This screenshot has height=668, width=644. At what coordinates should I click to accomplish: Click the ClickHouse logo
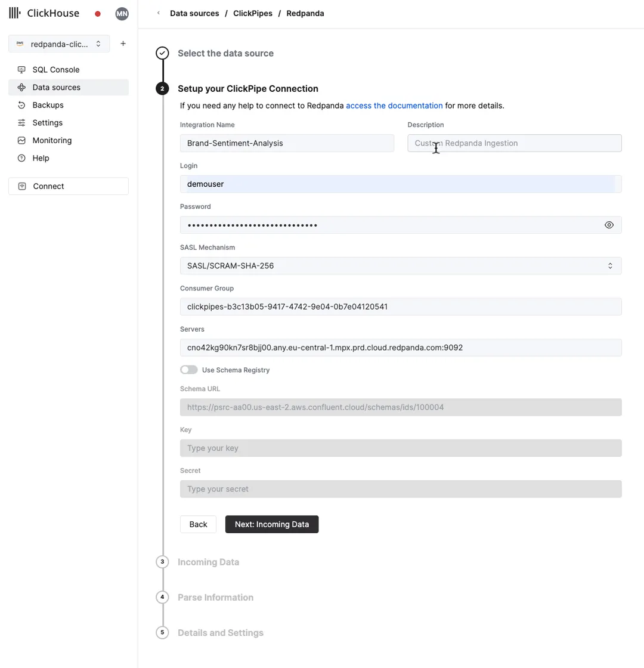tap(45, 13)
